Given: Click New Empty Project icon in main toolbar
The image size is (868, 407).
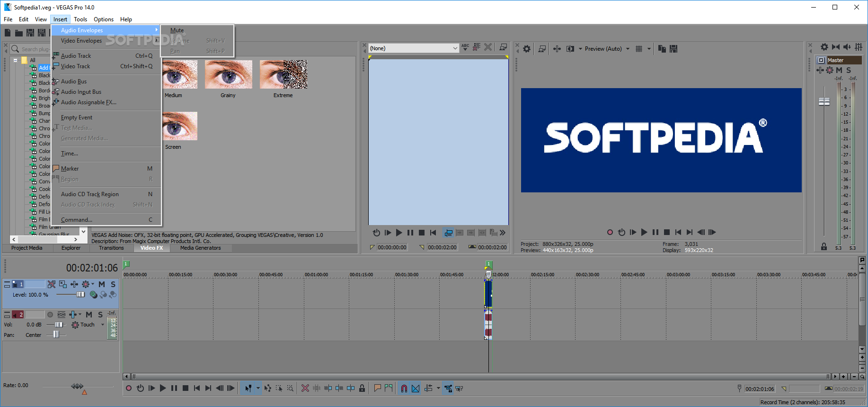Looking at the screenshot, I should click(x=8, y=33).
